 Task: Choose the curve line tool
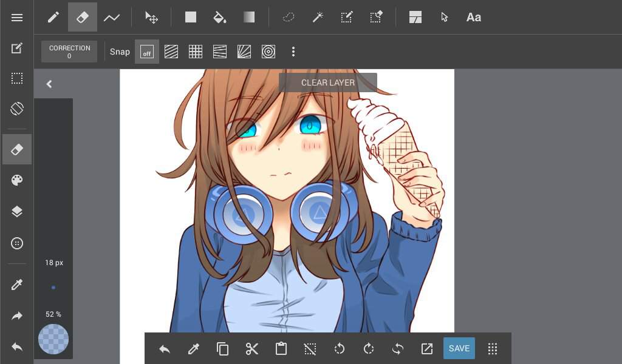112,18
